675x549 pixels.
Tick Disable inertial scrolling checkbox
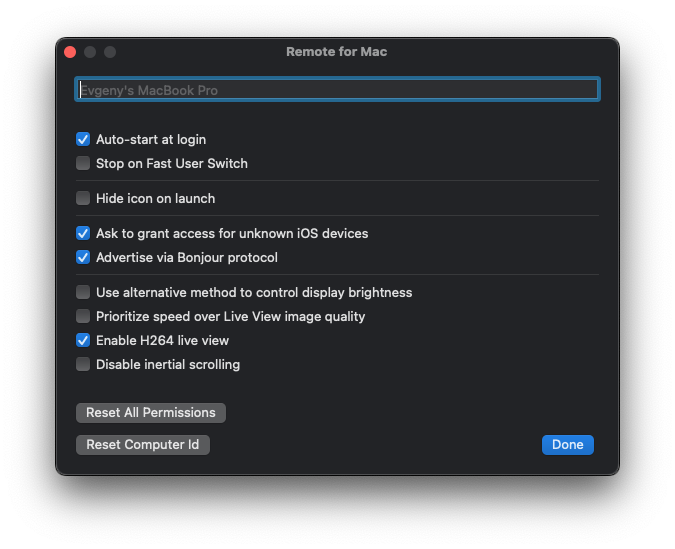pyautogui.click(x=83, y=365)
